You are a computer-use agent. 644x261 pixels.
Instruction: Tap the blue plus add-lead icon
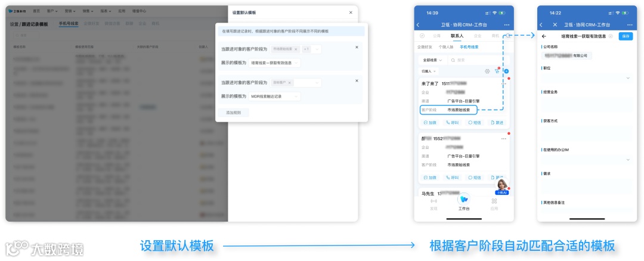pyautogui.click(x=506, y=72)
